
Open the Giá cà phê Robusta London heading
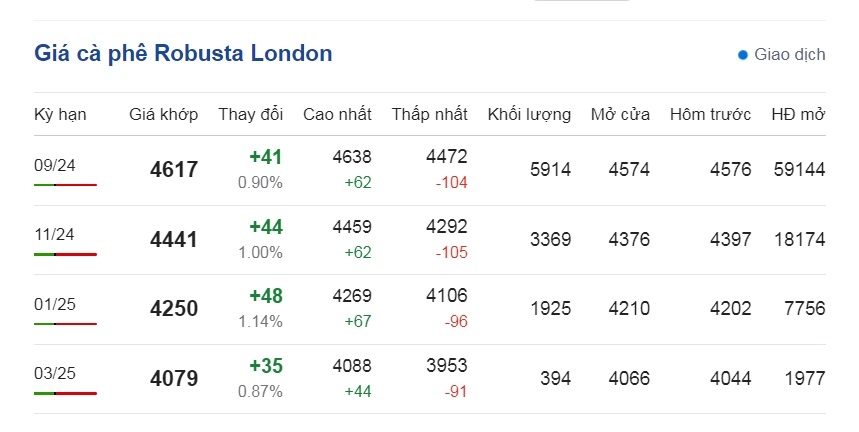183,53
